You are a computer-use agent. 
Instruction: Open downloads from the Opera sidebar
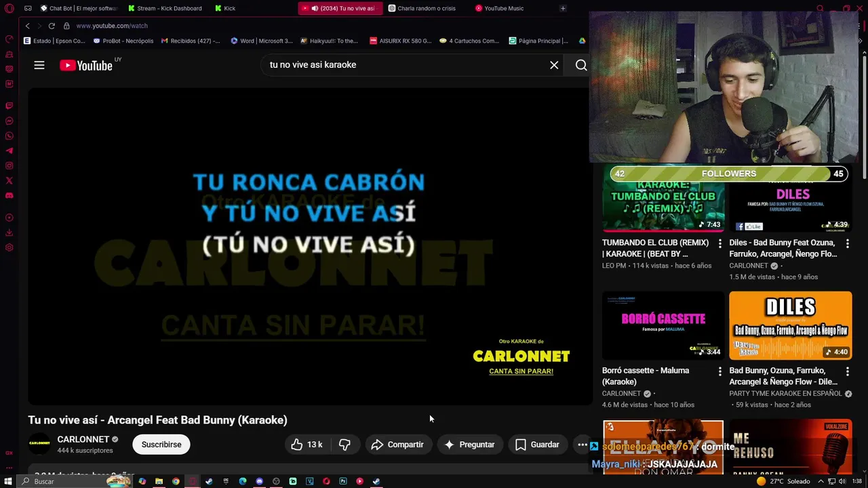(9, 232)
